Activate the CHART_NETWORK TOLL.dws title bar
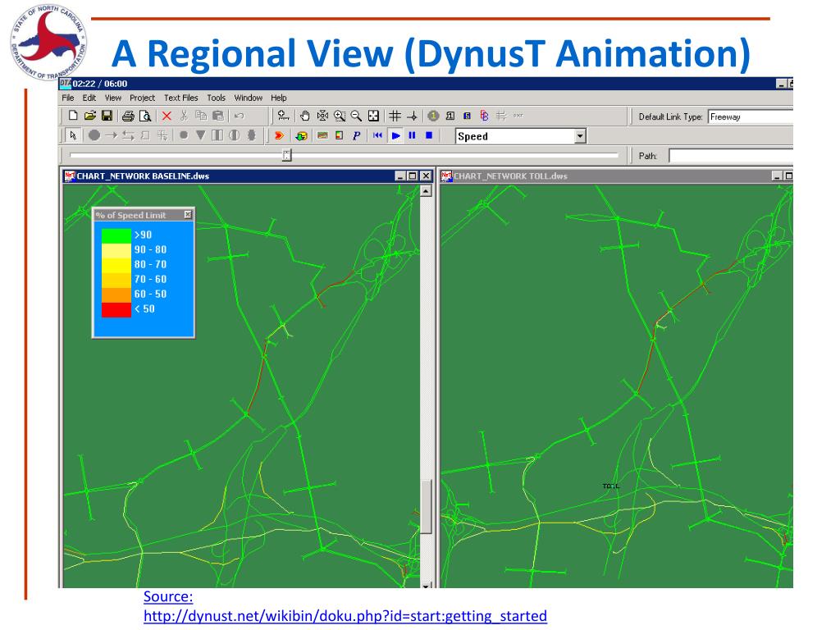The width and height of the screenshot is (840, 630). click(616, 176)
